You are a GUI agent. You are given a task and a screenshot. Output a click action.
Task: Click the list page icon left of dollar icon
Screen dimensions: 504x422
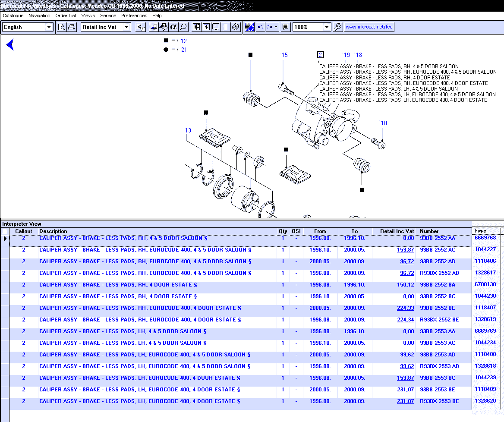click(196, 27)
